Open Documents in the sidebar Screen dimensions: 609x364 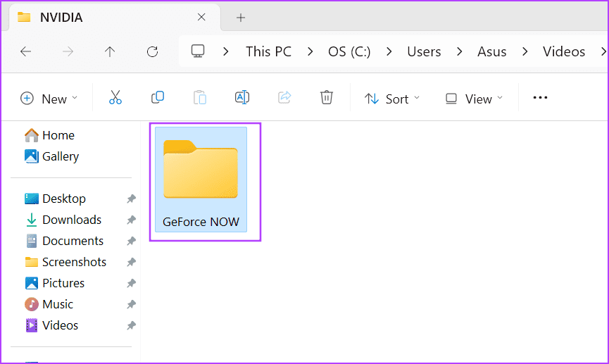[x=63, y=241]
